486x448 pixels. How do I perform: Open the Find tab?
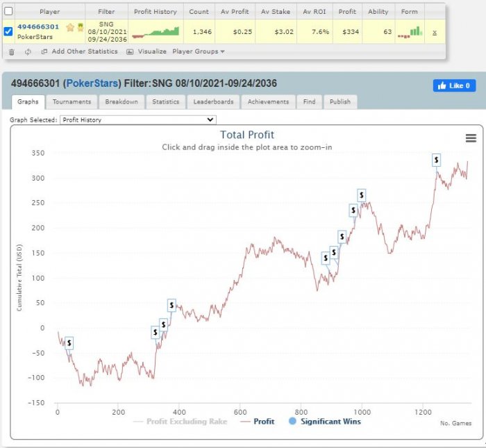pos(310,101)
